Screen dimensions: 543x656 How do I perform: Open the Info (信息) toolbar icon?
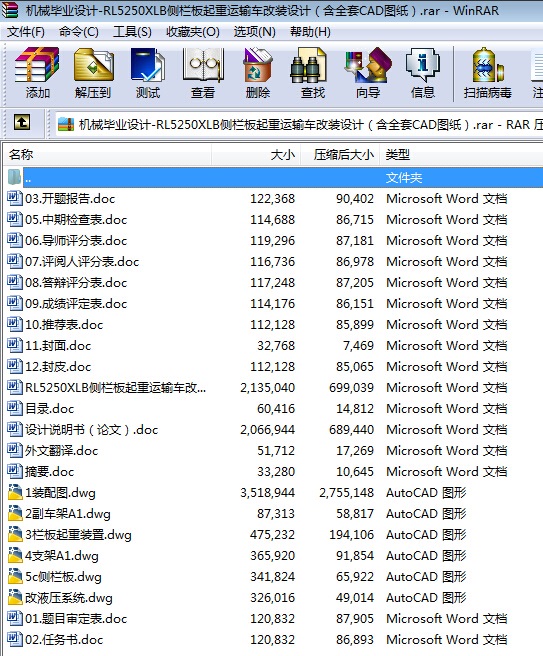[x=423, y=65]
